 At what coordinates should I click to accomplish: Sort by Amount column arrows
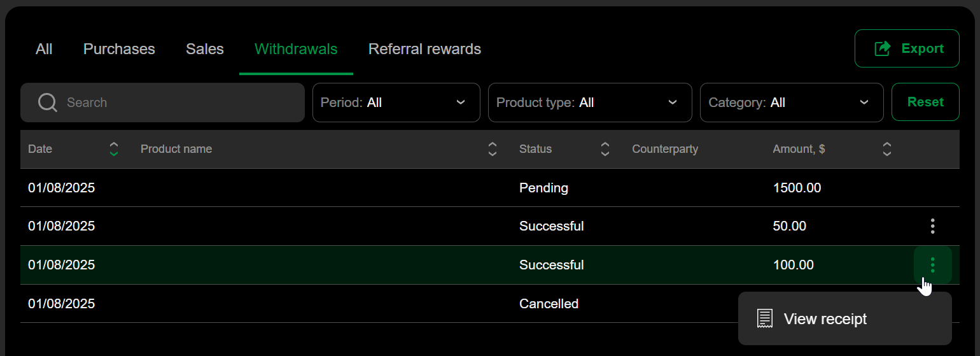tap(887, 149)
